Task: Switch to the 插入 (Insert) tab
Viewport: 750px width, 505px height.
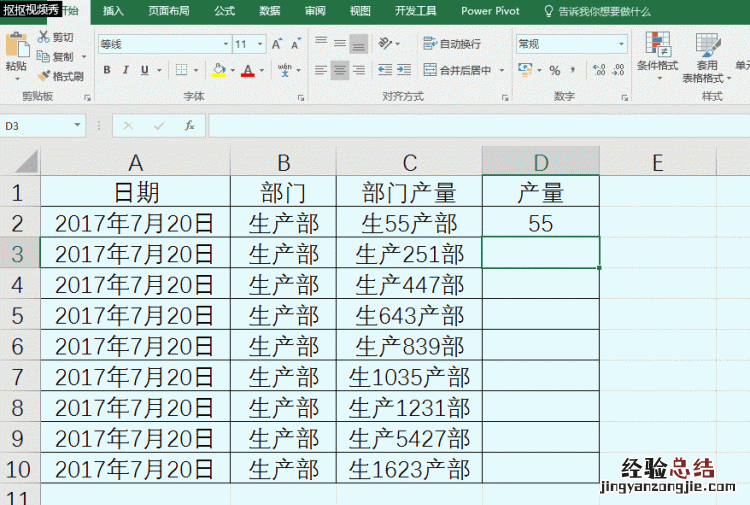Action: point(114,11)
